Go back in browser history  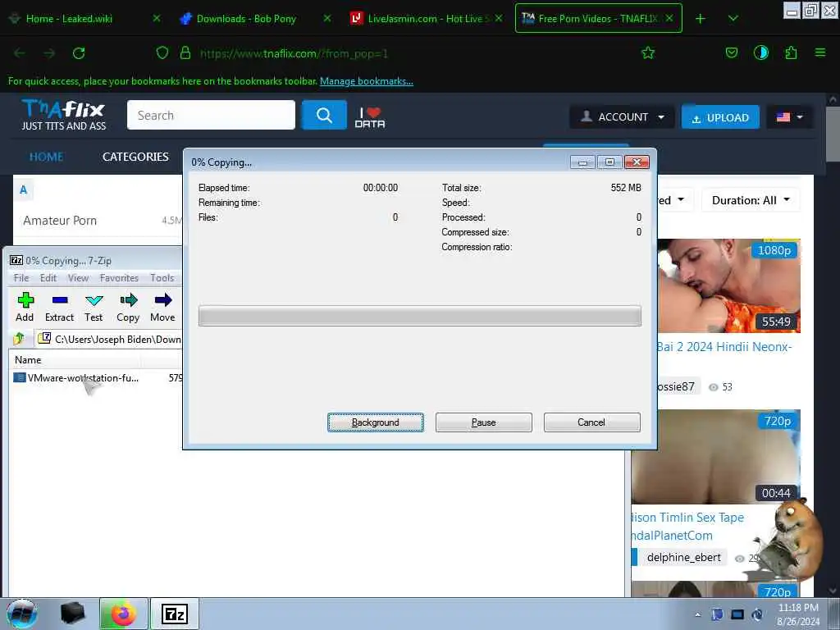[20, 53]
